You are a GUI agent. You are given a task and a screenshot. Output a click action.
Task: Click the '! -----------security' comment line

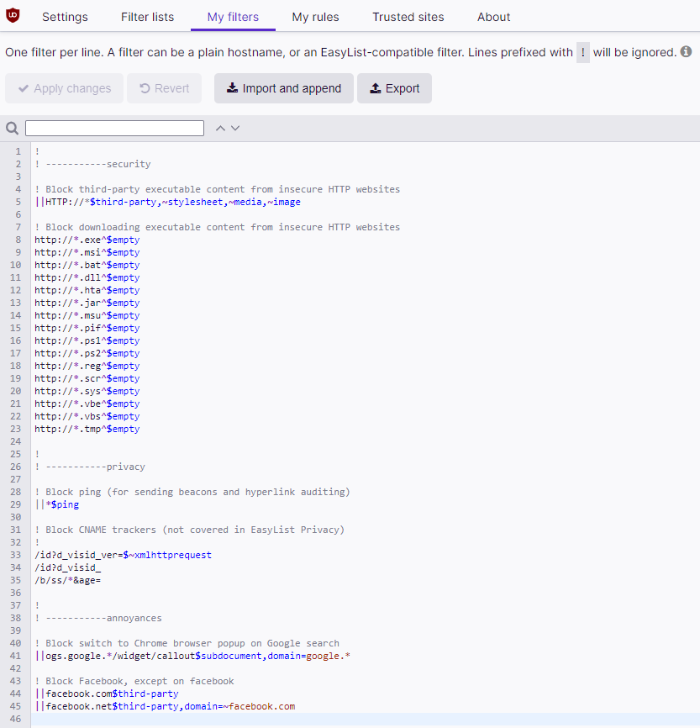(92, 164)
